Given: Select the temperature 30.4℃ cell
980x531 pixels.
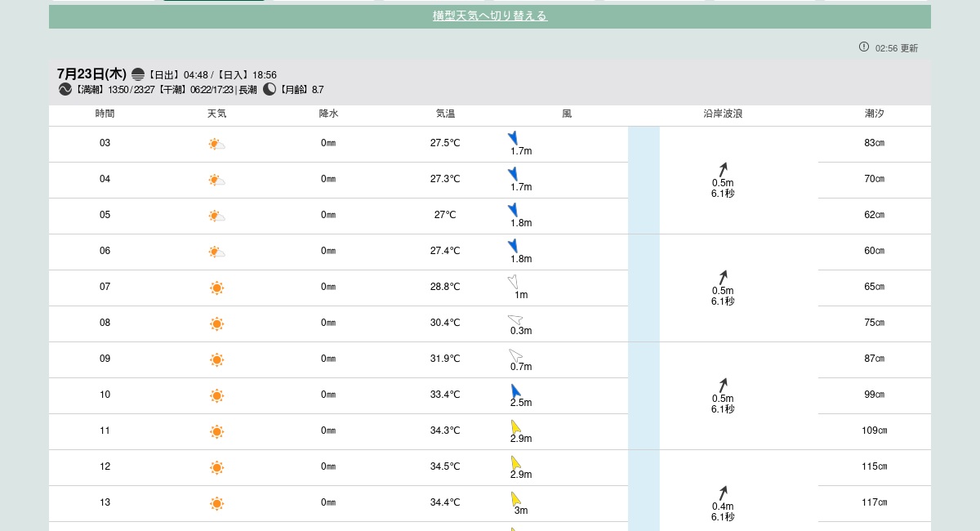Looking at the screenshot, I should click(x=445, y=323).
